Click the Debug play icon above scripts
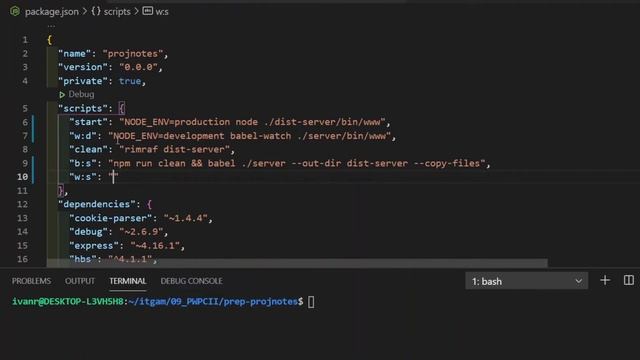Image resolution: width=640 pixels, height=360 pixels. pos(62,95)
